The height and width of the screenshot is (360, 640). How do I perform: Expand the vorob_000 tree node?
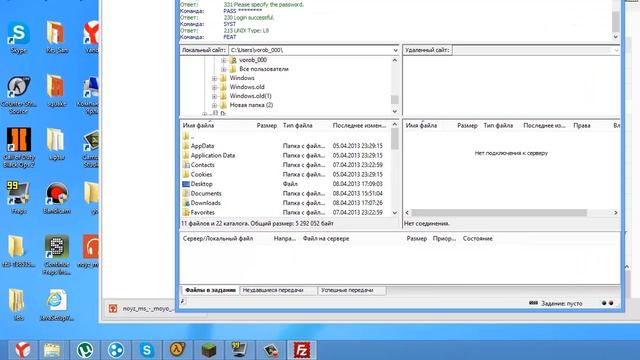(224, 60)
